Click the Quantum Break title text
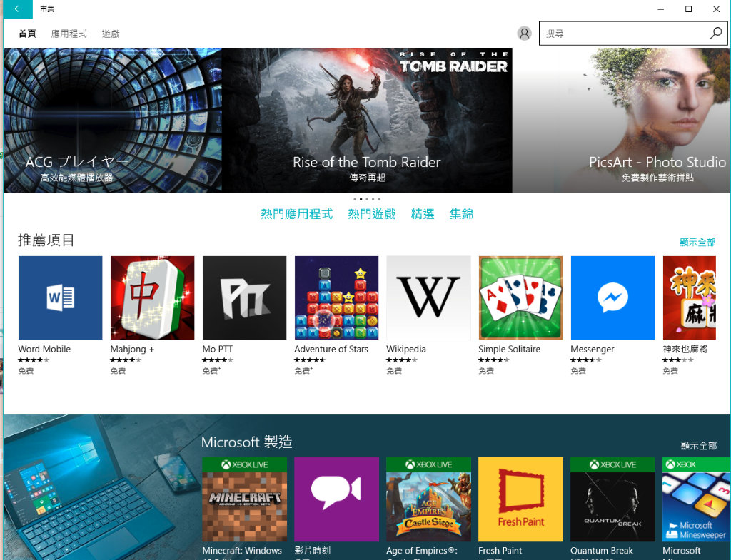The width and height of the screenshot is (731, 560). (601, 551)
